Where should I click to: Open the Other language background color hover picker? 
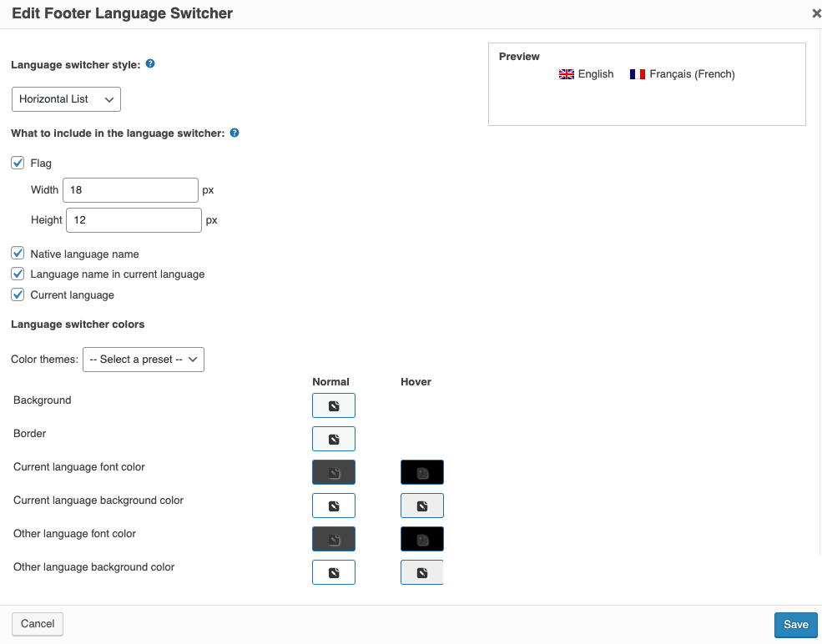tap(421, 571)
